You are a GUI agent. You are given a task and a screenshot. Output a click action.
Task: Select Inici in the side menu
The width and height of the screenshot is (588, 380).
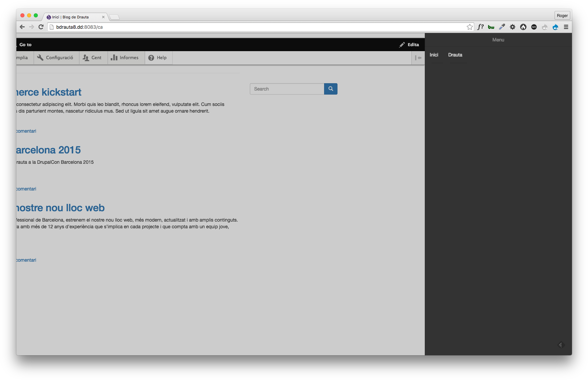(434, 55)
